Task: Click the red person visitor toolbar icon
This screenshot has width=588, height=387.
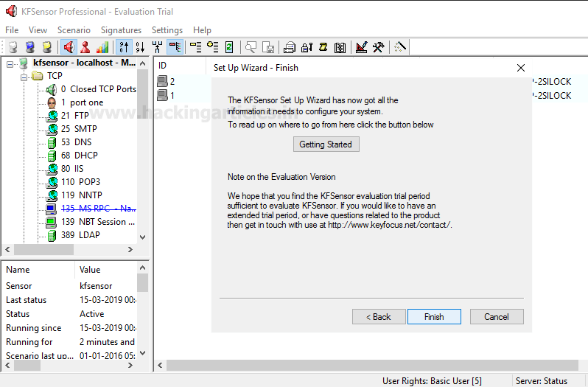Action: [85, 47]
